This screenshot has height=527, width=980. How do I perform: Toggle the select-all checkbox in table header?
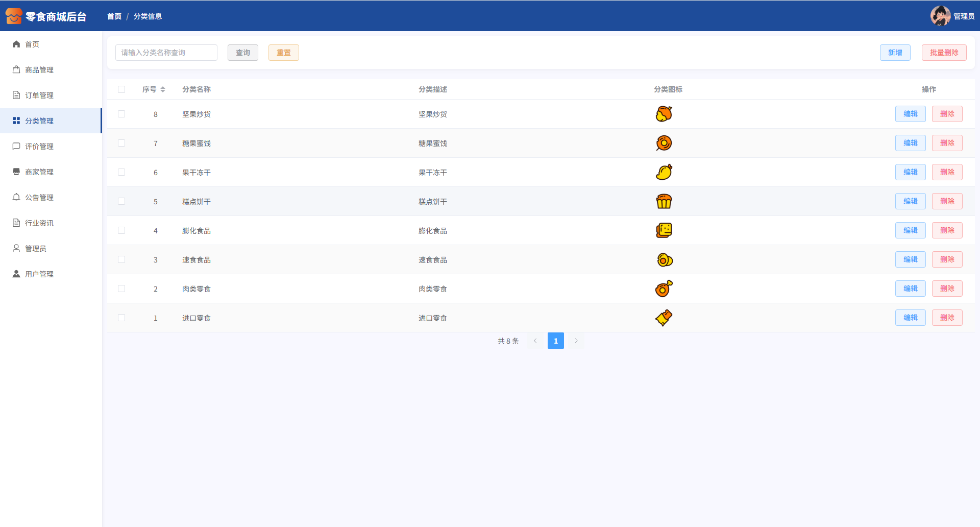121,89
